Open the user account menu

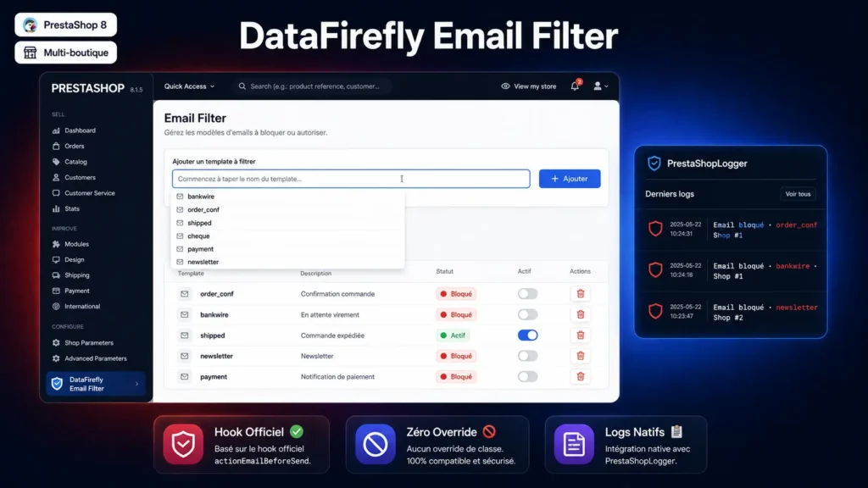point(601,86)
